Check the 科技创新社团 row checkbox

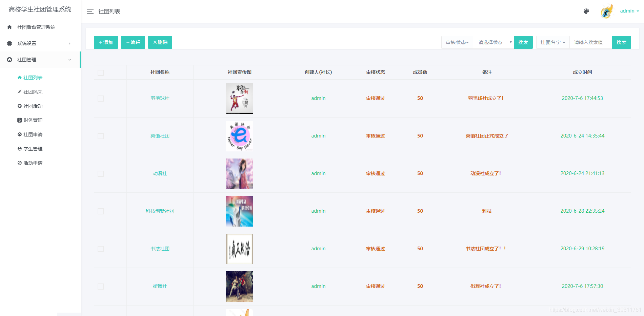101,211
